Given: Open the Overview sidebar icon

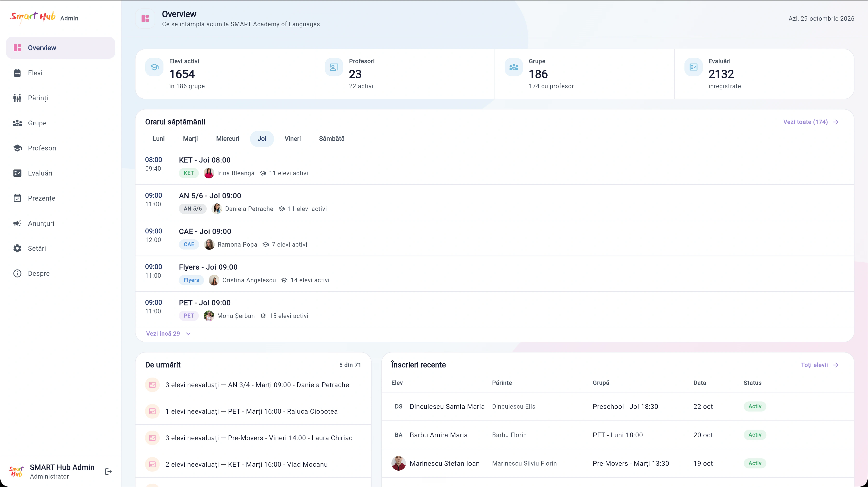Looking at the screenshot, I should pos(18,48).
